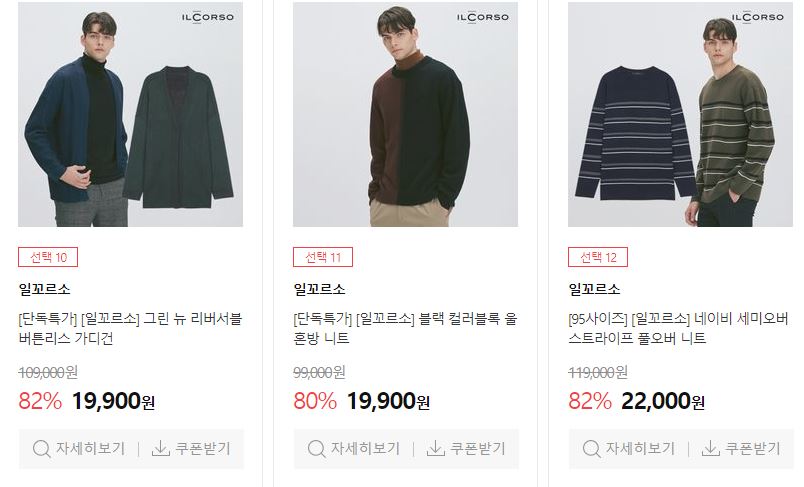The width and height of the screenshot is (804, 487).
Task: Open 블랙 컬러블록 울 혼방 니트 title link
Action: pyautogui.click(x=405, y=329)
